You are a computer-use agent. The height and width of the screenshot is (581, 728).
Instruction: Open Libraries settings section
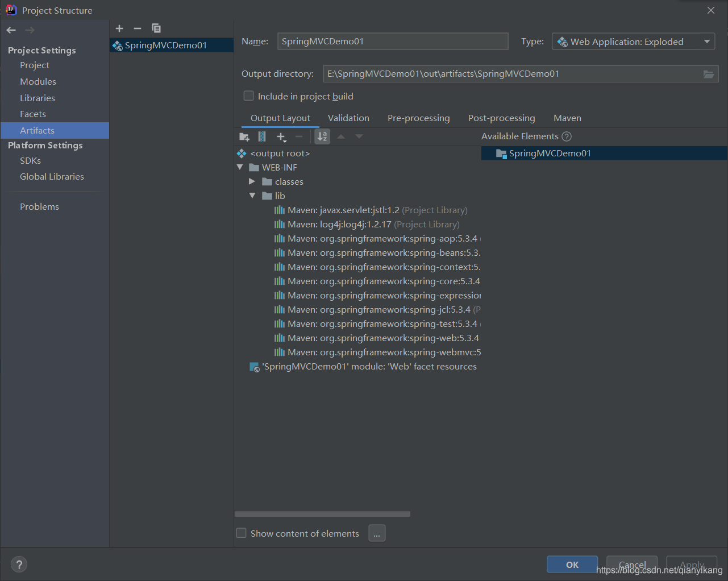(x=38, y=98)
